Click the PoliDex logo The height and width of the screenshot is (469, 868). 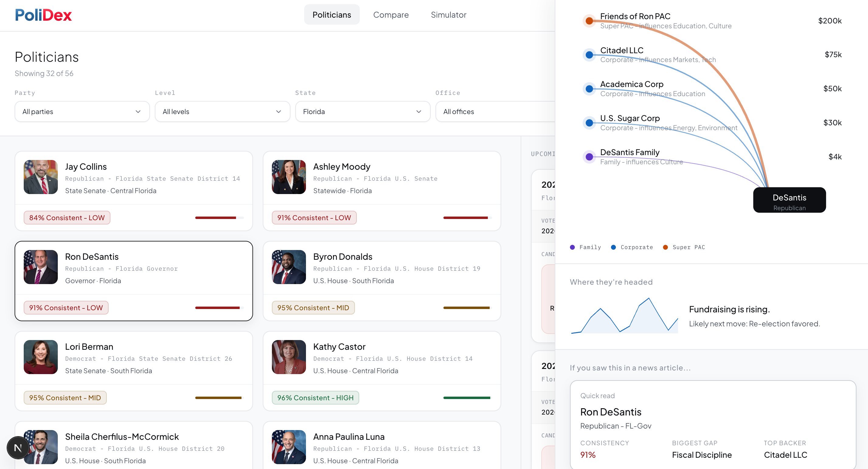click(x=43, y=15)
